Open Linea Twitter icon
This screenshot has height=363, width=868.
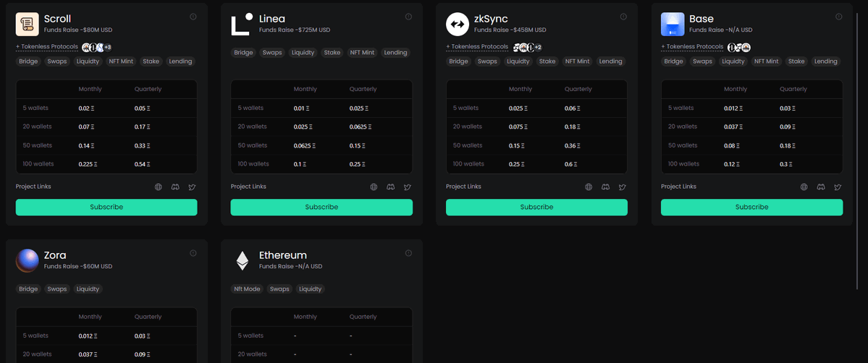pos(408,187)
